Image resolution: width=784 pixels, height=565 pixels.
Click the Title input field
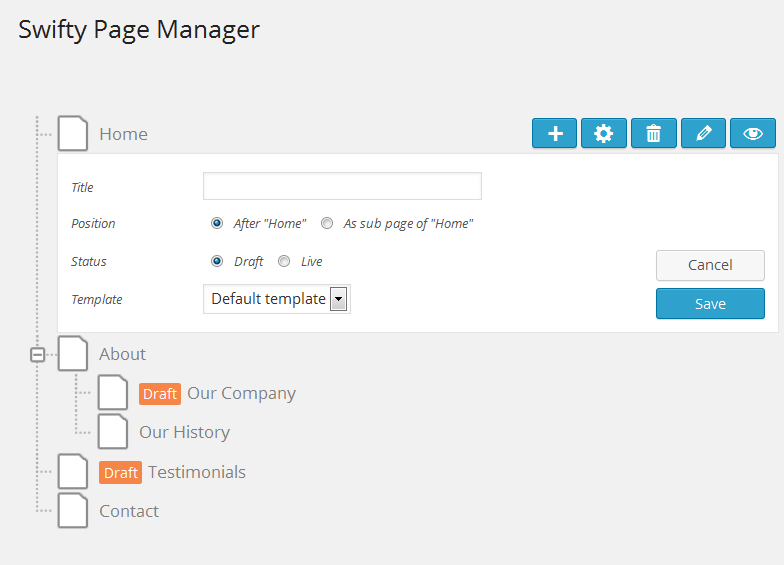pos(342,186)
